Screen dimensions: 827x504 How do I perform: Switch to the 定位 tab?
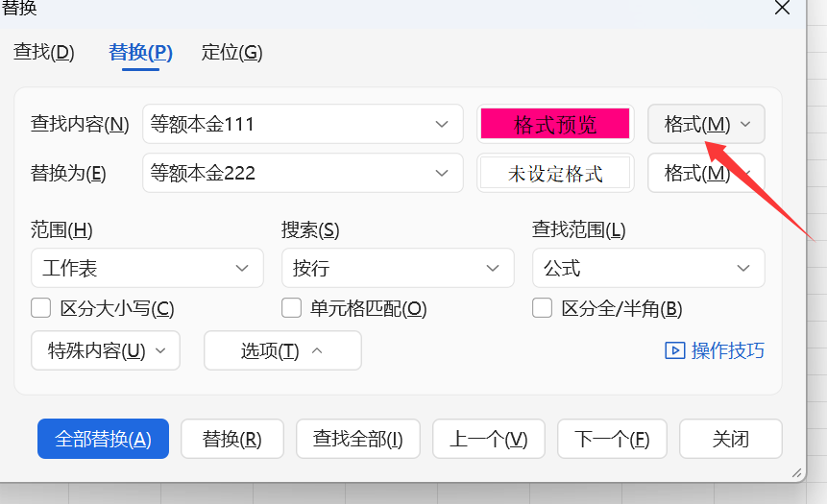[231, 52]
